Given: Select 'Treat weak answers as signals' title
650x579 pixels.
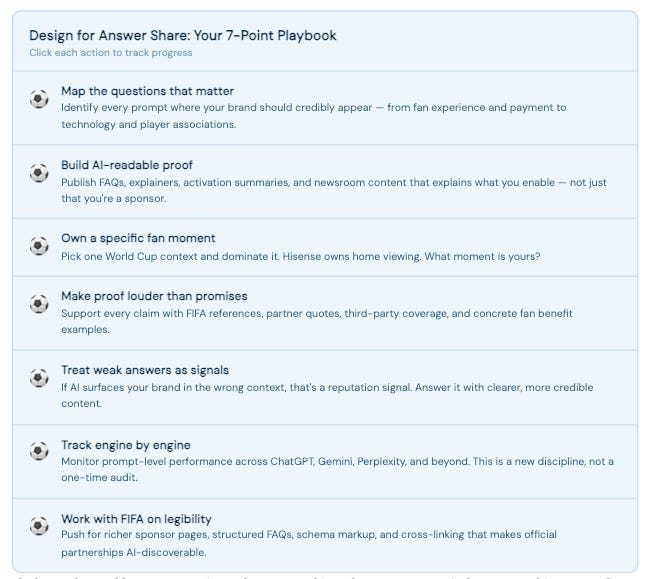Looking at the screenshot, I should coord(145,370).
